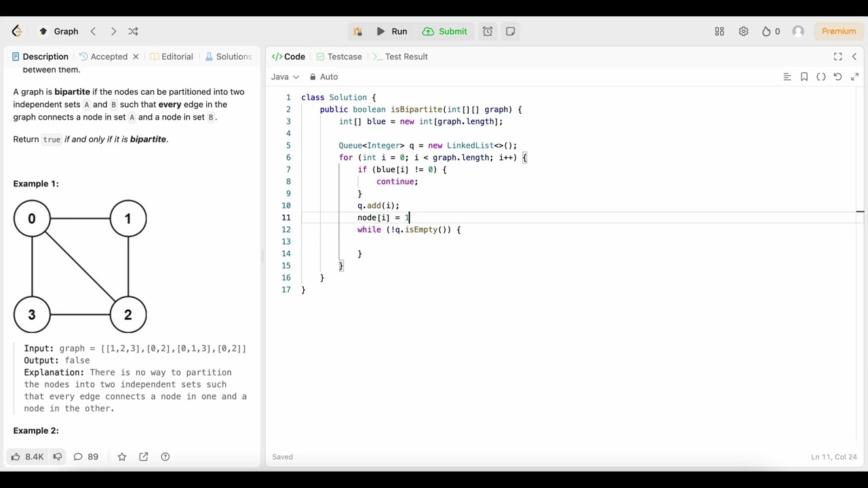Click line number 6 in gutter

(288, 157)
